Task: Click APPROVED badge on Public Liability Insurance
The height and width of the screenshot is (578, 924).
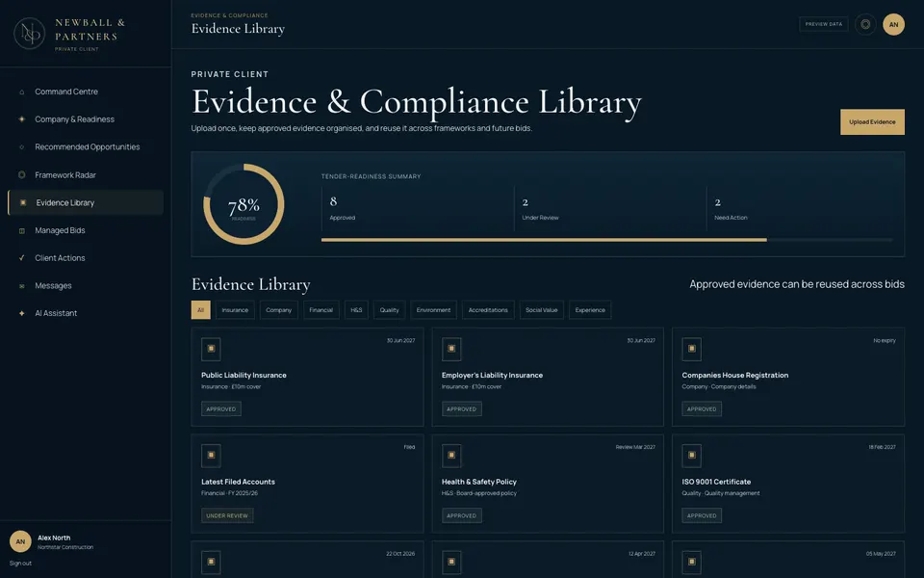Action: (x=221, y=408)
